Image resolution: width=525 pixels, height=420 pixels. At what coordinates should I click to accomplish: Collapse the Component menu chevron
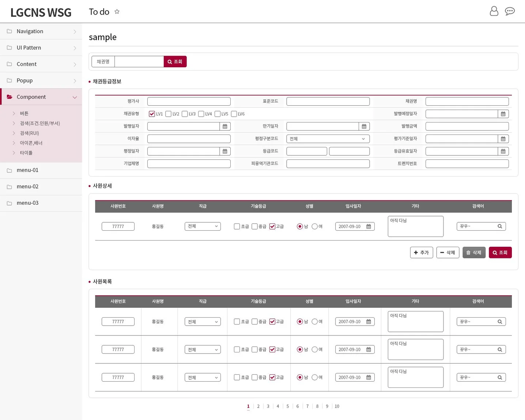coord(75,97)
